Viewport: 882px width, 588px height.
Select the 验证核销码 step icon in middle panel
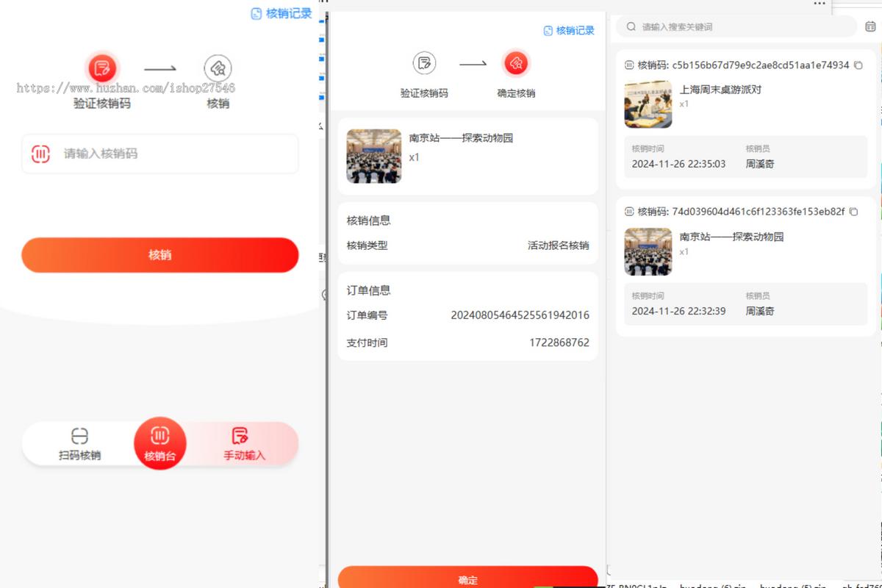click(424, 63)
